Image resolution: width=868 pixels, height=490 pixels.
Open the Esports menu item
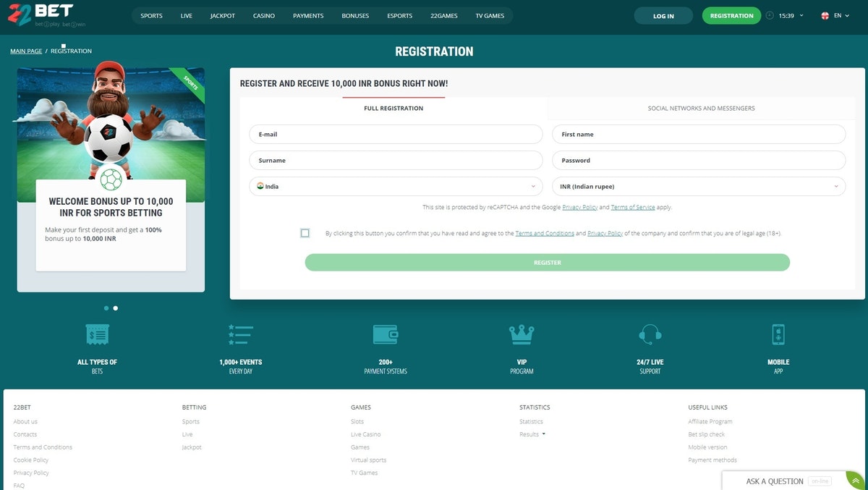399,16
